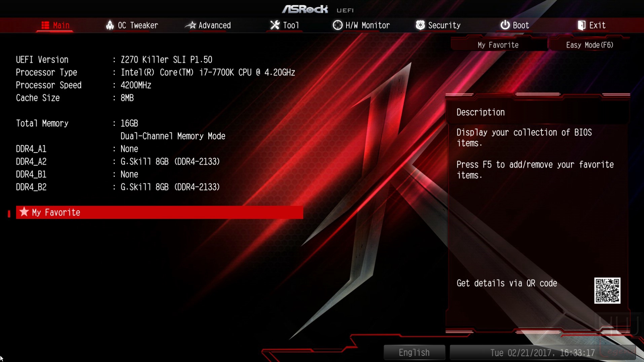This screenshot has height=362, width=644.
Task: Click the Press F5 to add/remove text
Action: (x=535, y=170)
